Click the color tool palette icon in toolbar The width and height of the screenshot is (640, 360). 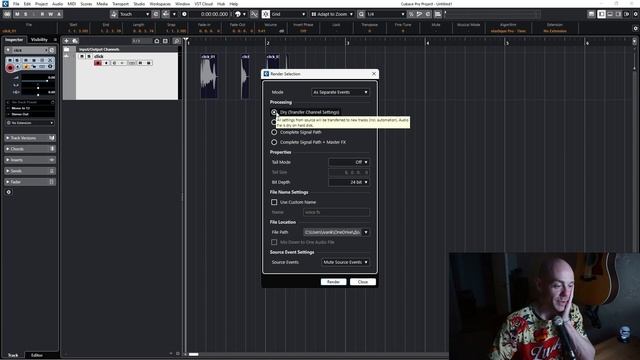pyautogui.click(x=238, y=14)
